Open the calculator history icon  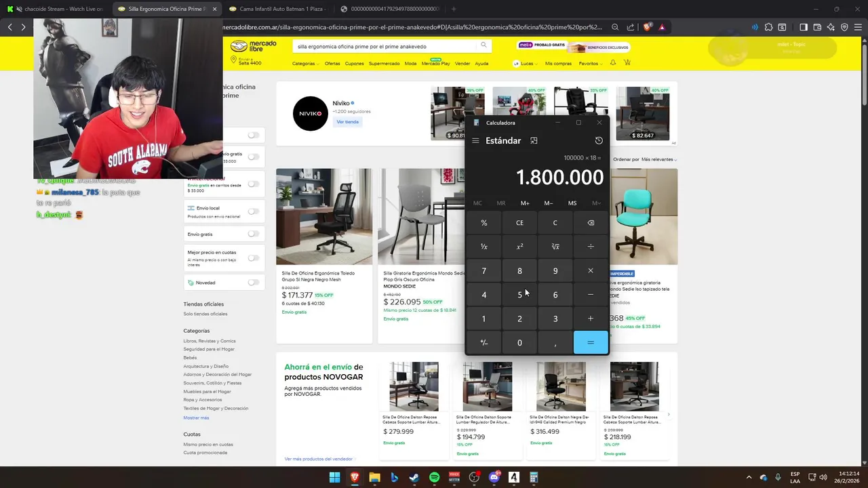pyautogui.click(x=599, y=141)
